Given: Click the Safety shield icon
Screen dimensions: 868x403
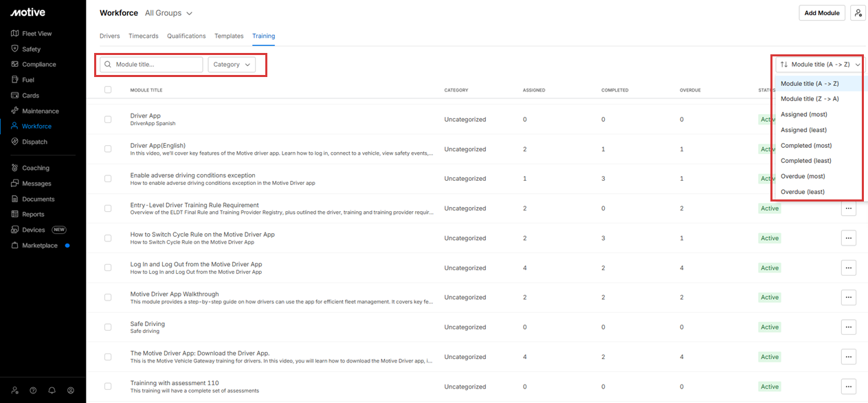Looking at the screenshot, I should pyautogui.click(x=15, y=49).
